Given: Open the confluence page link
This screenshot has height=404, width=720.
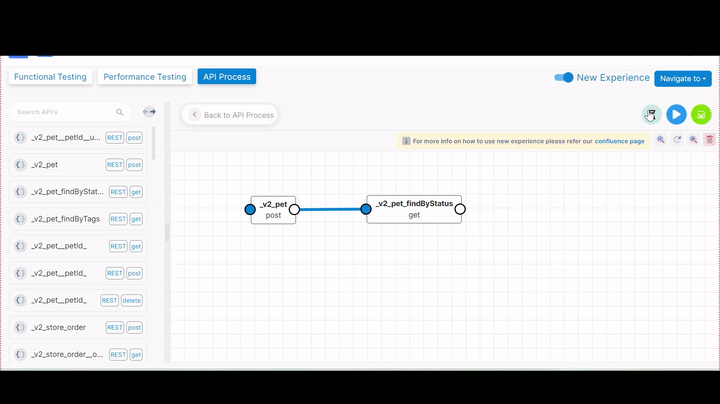Looking at the screenshot, I should pyautogui.click(x=619, y=141).
